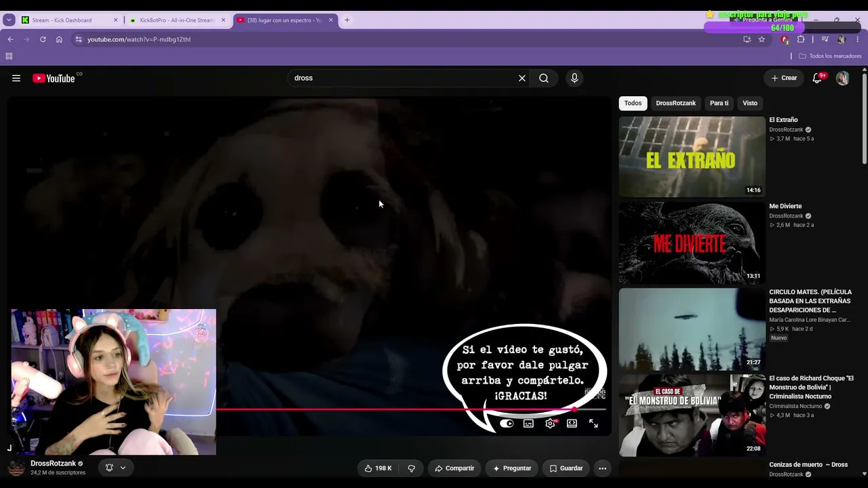Open 'El Monstruo de Bolivia' video thumbnail
868x488 pixels.
(692, 415)
